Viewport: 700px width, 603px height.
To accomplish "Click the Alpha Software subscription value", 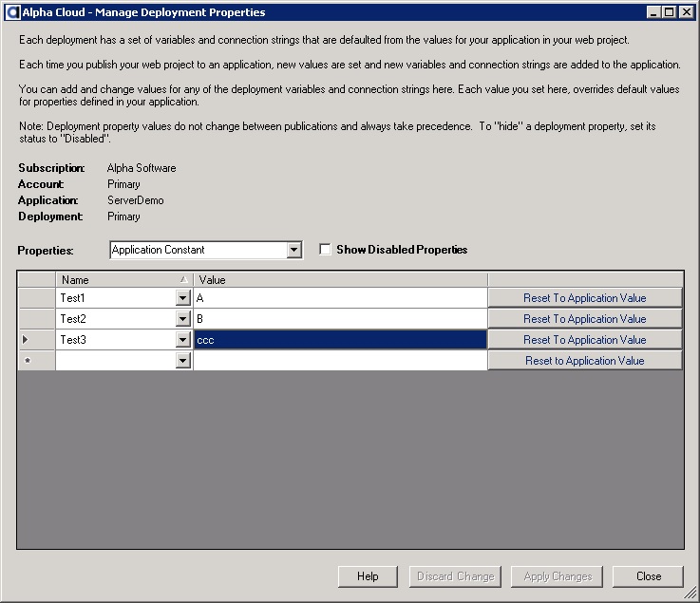I will (142, 168).
